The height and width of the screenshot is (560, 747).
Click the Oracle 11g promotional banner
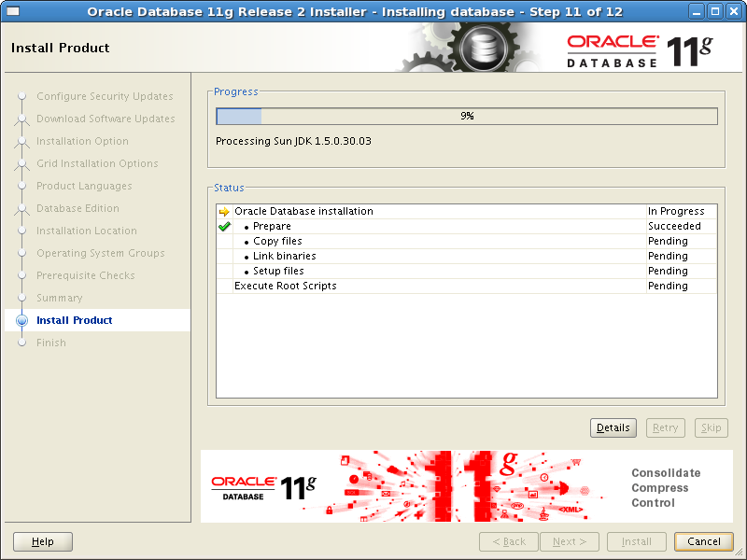pyautogui.click(x=466, y=486)
